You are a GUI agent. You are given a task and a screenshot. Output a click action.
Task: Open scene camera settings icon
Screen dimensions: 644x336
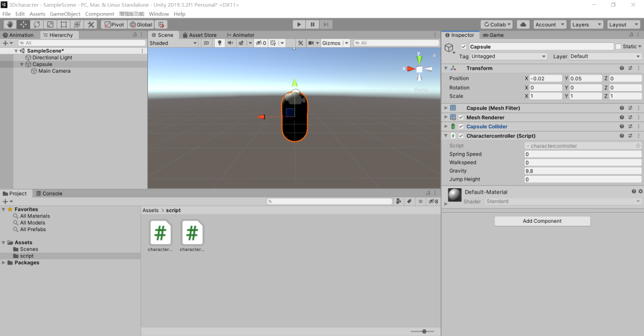(x=311, y=43)
